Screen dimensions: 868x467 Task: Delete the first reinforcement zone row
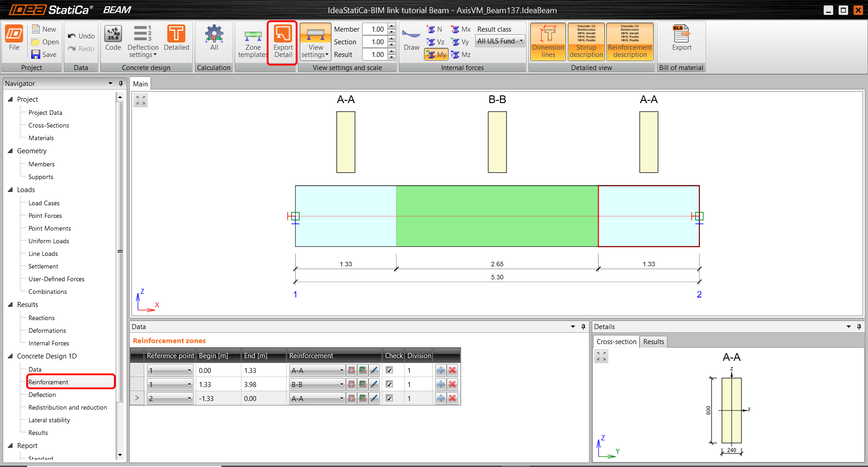[452, 370]
